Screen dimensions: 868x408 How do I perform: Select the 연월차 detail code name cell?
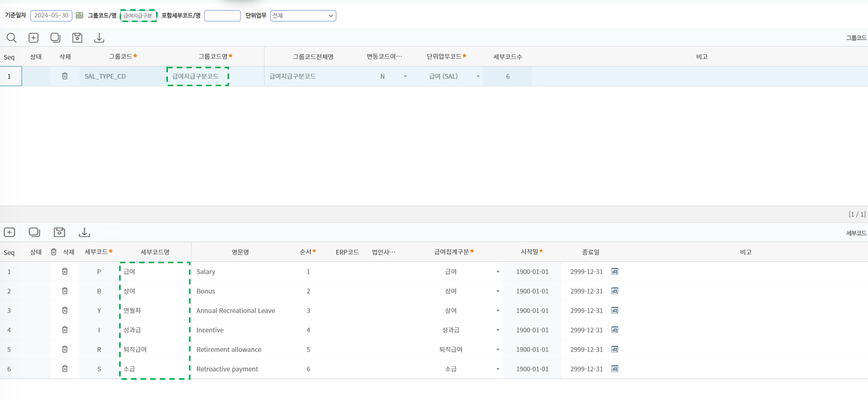tap(155, 310)
